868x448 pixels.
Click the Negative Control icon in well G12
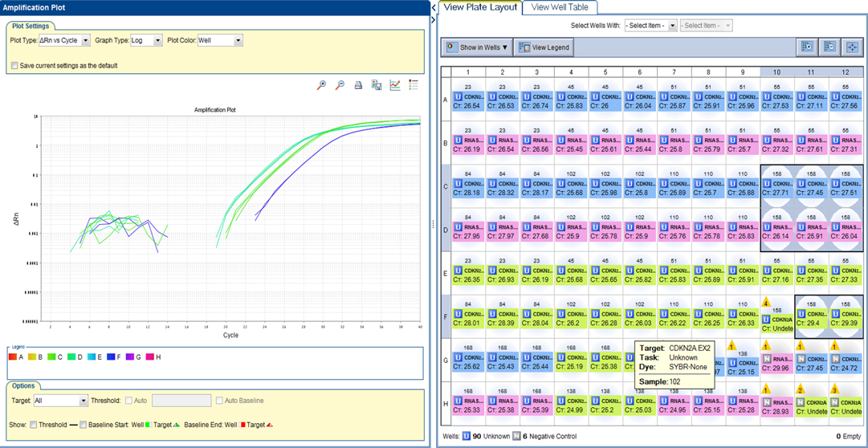point(835,358)
